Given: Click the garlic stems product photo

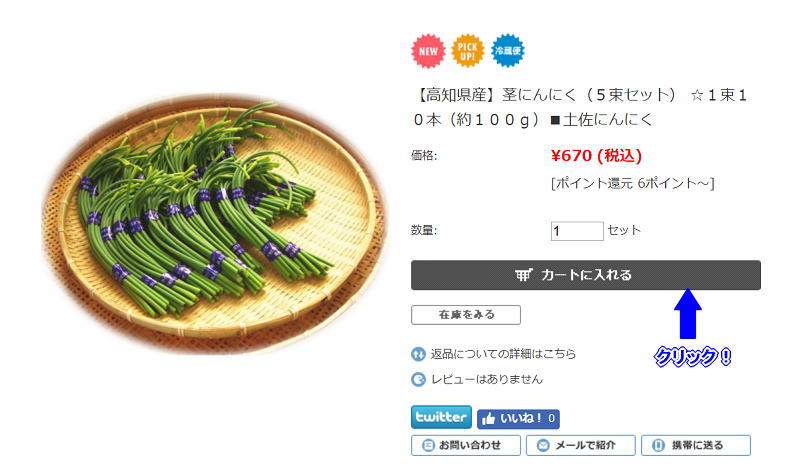Looking at the screenshot, I should [213, 223].
